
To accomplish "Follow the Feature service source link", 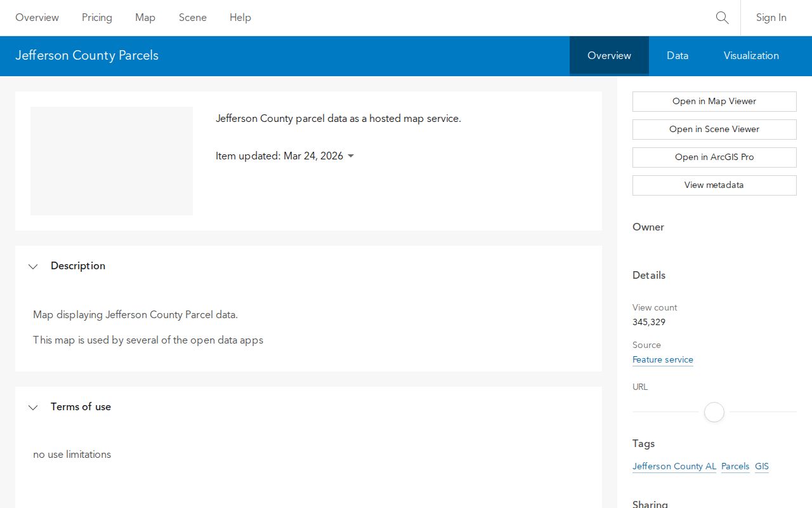I will 663,360.
